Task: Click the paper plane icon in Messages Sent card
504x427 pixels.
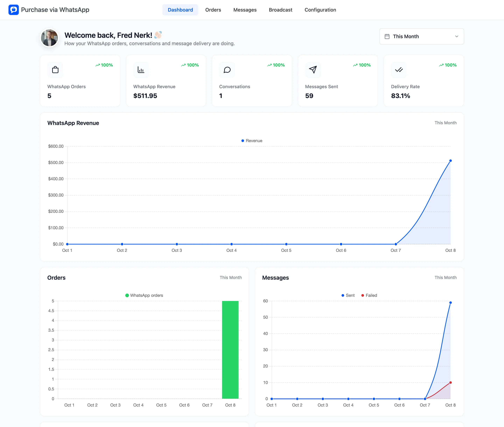Action: coord(313,70)
